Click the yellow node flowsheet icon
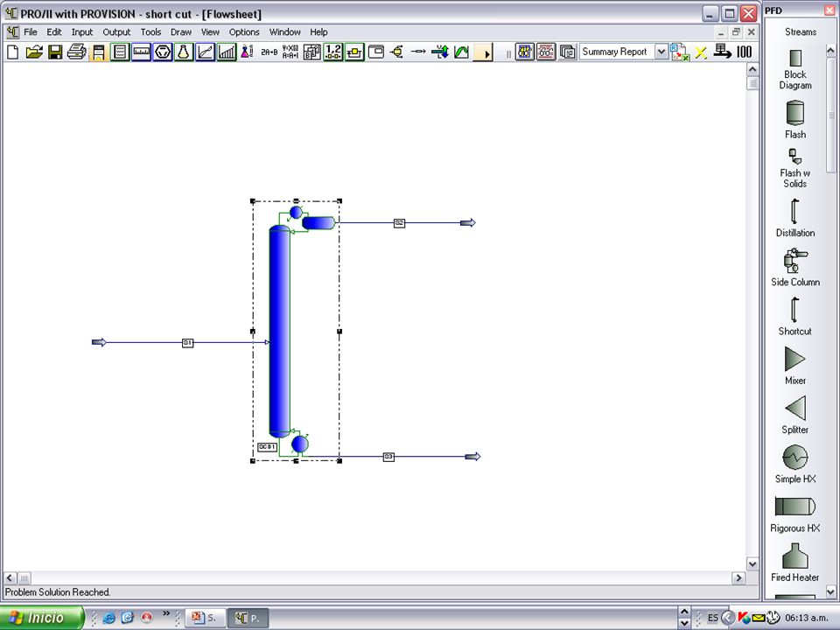 [397, 52]
